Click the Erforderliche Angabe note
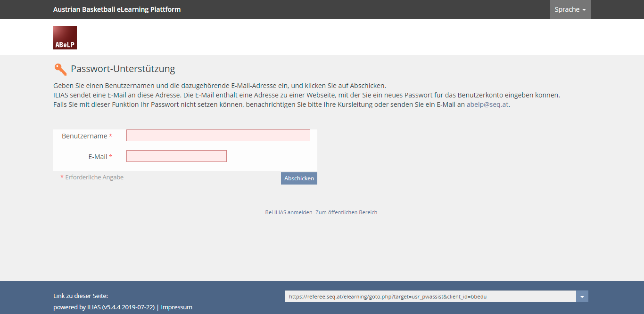The image size is (644, 314). click(x=94, y=177)
